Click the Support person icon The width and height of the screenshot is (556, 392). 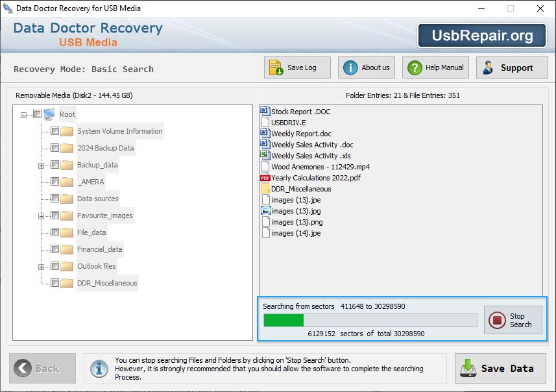(488, 67)
